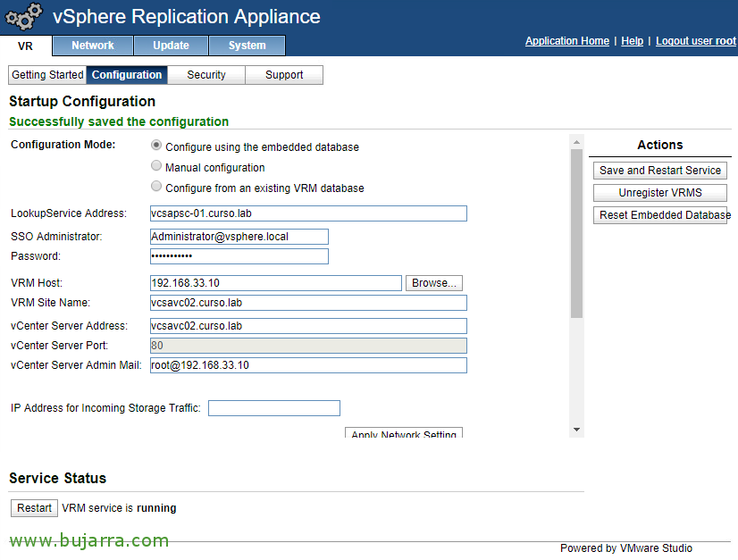Open the Update tab
This screenshot has height=560, width=738.
click(171, 46)
